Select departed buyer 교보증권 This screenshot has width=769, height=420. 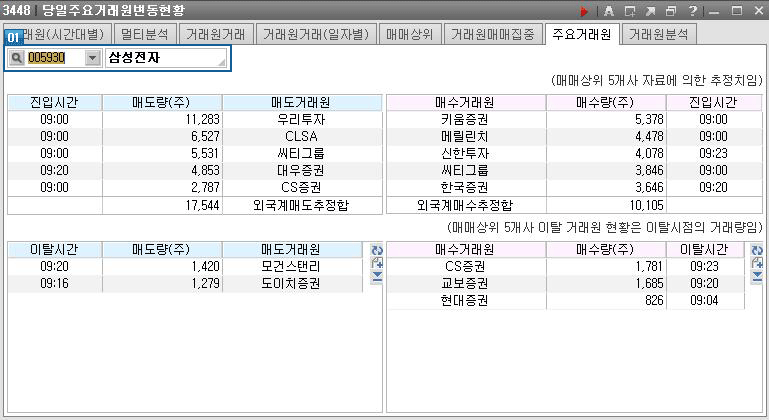464,284
